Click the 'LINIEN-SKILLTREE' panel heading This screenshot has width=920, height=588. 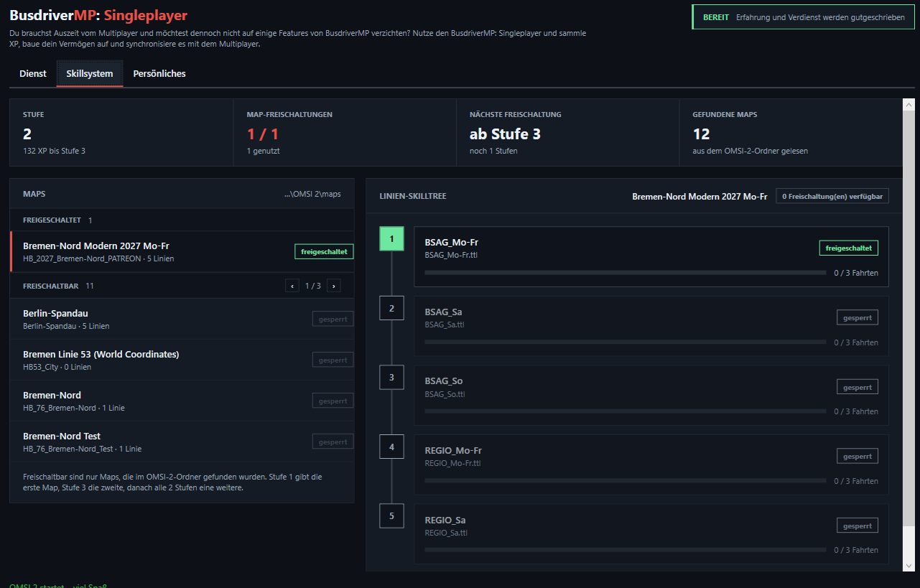413,196
